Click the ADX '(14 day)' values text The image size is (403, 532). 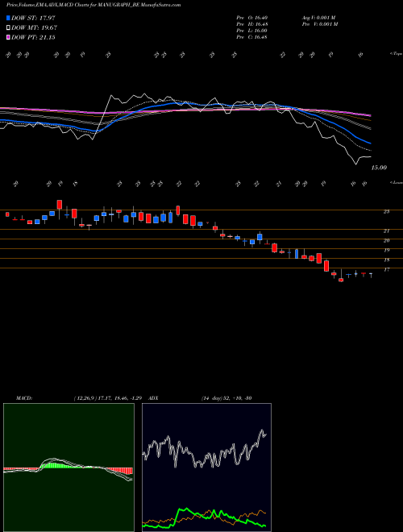click(x=226, y=398)
